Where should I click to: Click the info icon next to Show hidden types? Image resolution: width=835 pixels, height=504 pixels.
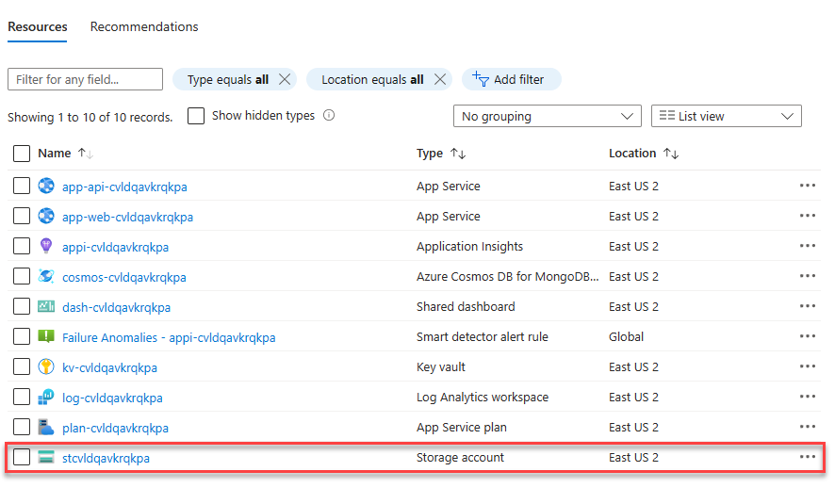329,116
